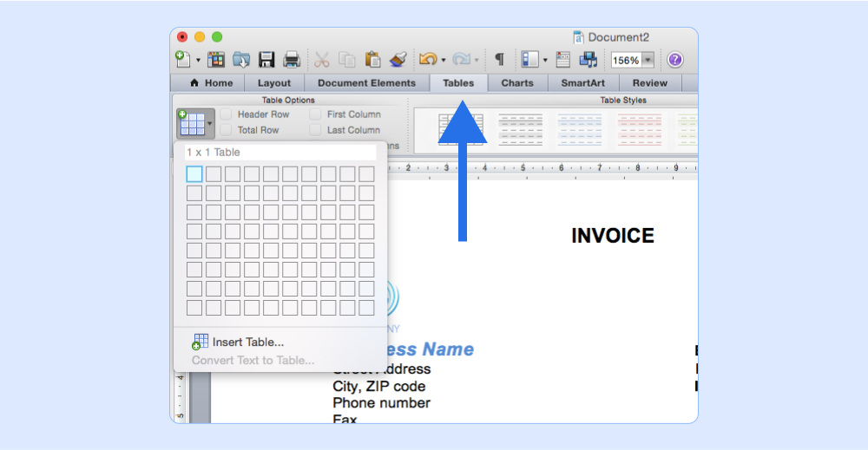Open the template gallery icon
The image size is (868, 450).
click(x=216, y=59)
